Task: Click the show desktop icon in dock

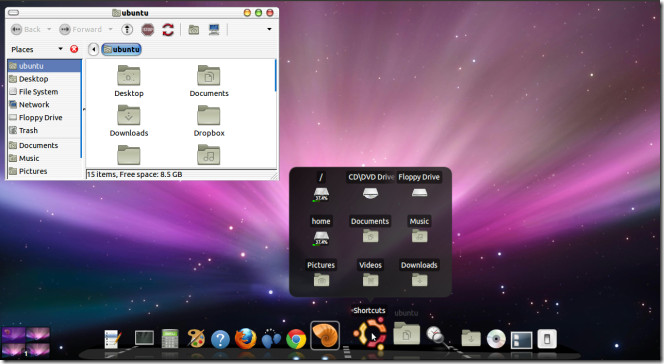Action: pyautogui.click(x=521, y=340)
